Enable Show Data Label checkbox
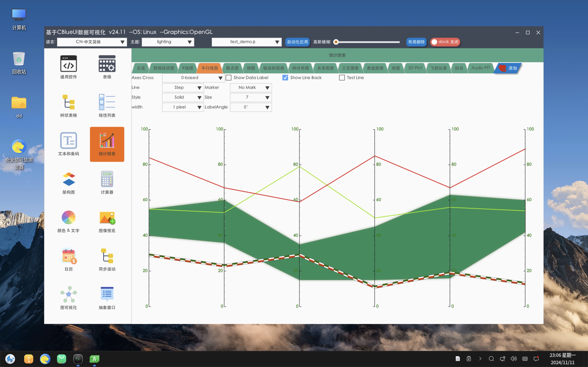 (229, 78)
